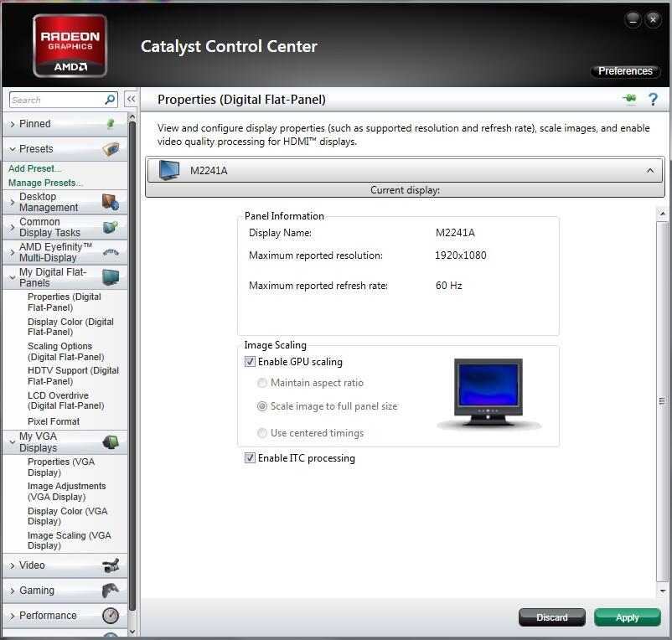The height and width of the screenshot is (640, 672).
Task: Click the main panel scrollbar thumb
Action: coord(663,401)
